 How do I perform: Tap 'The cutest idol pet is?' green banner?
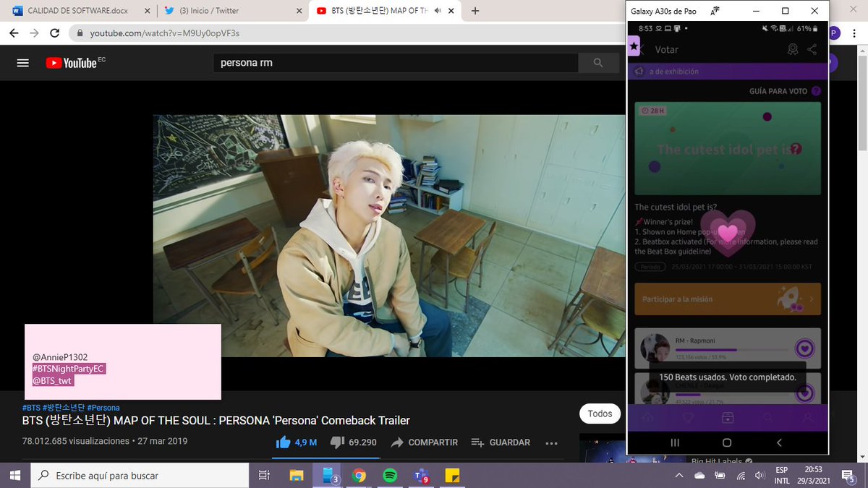click(727, 150)
